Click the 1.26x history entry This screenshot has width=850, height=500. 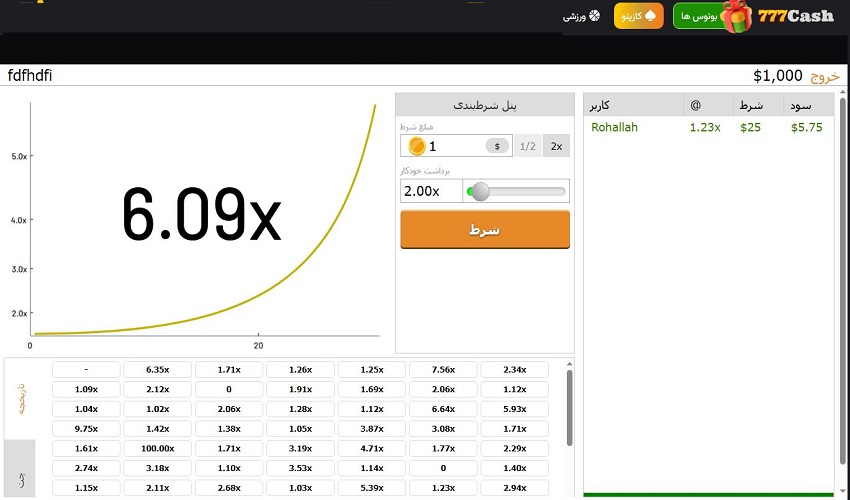pyautogui.click(x=300, y=369)
